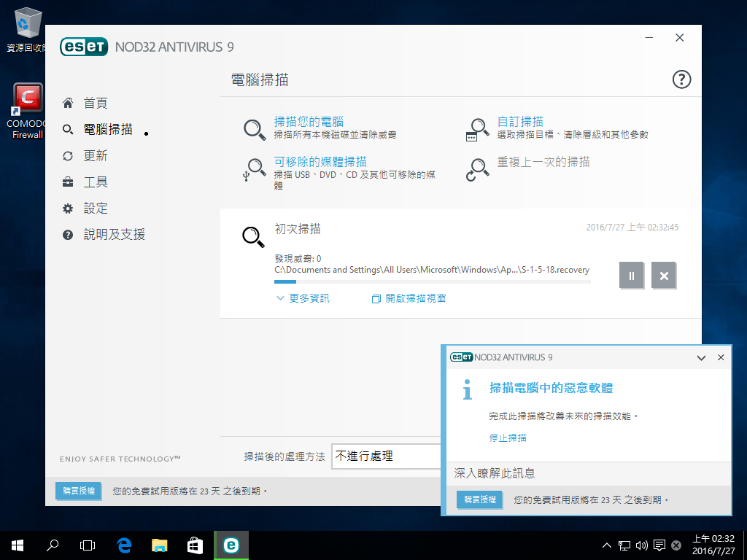Click the custom scan icon for 自訂掃描
The height and width of the screenshot is (560, 747).
pyautogui.click(x=477, y=129)
